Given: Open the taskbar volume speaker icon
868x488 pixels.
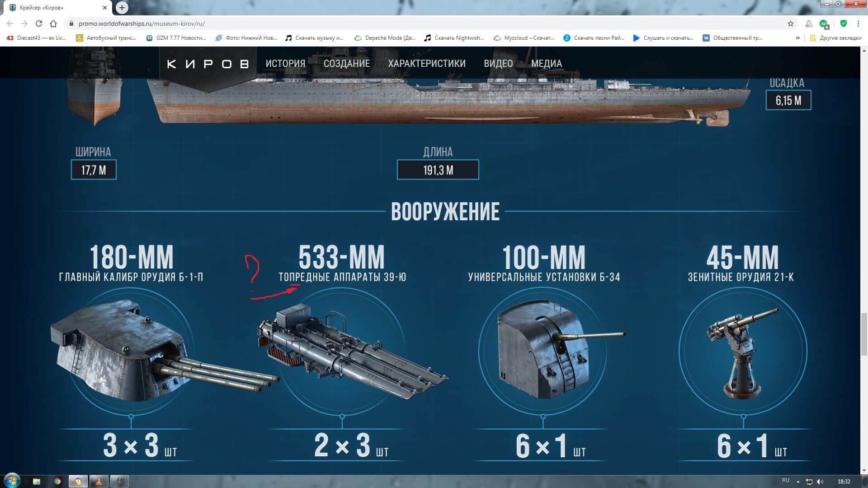Looking at the screenshot, I should (821, 481).
